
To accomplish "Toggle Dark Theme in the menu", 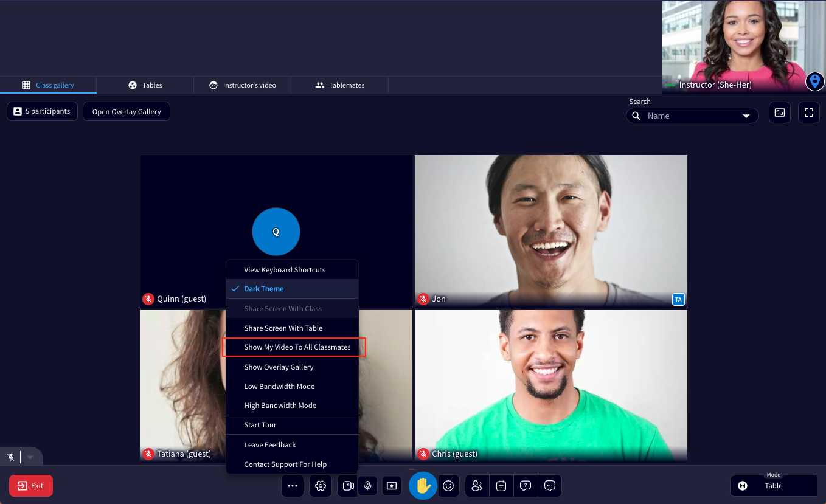I will (x=264, y=289).
